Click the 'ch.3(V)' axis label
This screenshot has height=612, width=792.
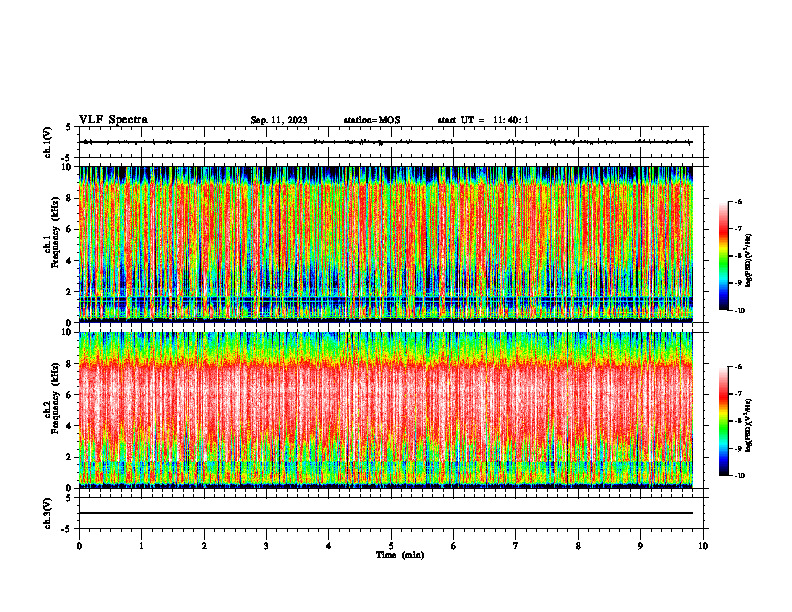click(48, 514)
